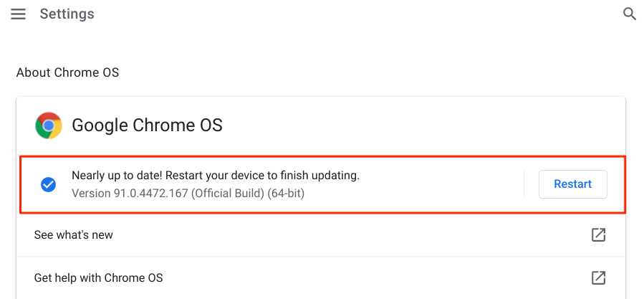Click the Google Chrome OS title text
This screenshot has width=644, height=299.
tap(147, 125)
